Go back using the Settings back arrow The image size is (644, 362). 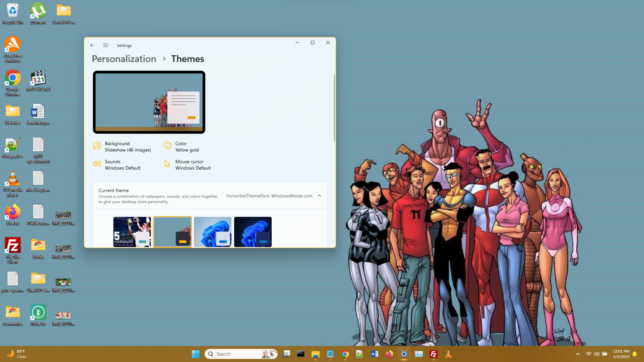92,45
